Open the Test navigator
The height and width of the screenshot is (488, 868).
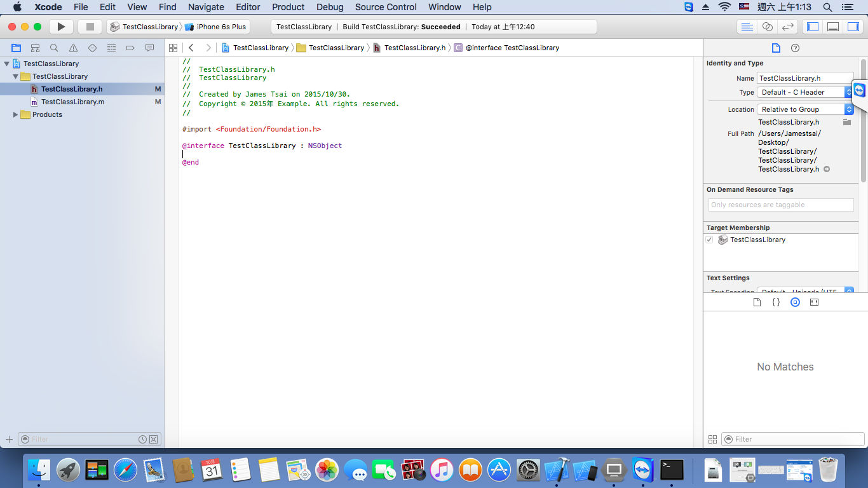click(x=93, y=48)
